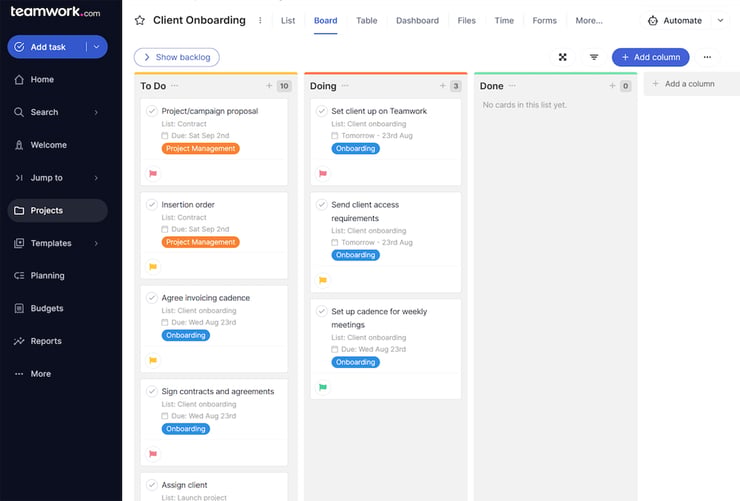Click teamwork.com logo

55,12
